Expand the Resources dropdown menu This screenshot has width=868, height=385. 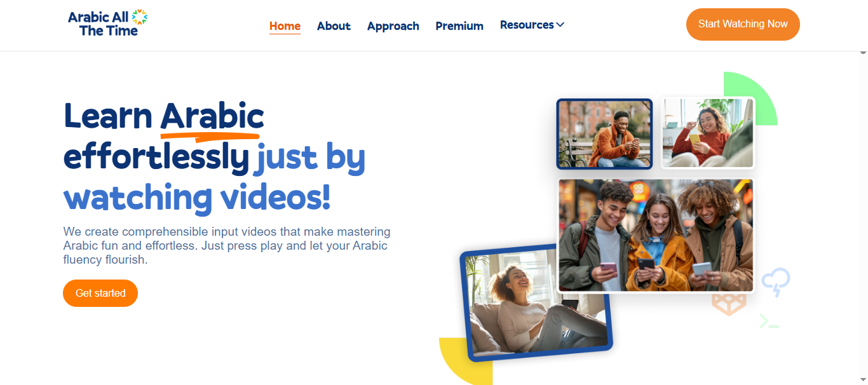point(532,25)
